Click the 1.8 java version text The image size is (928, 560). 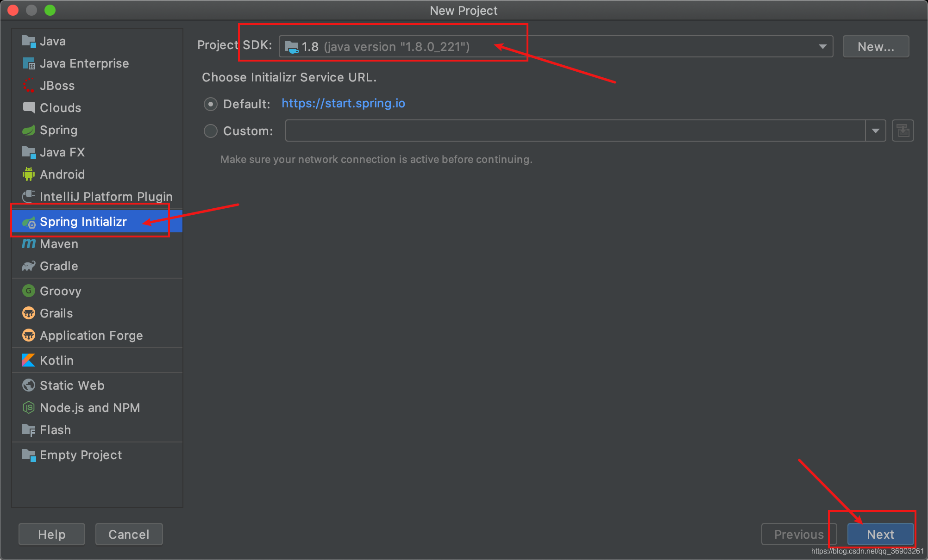click(x=386, y=47)
